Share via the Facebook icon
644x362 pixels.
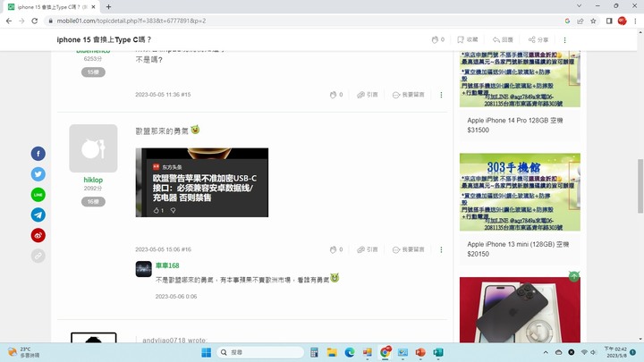[x=38, y=154]
